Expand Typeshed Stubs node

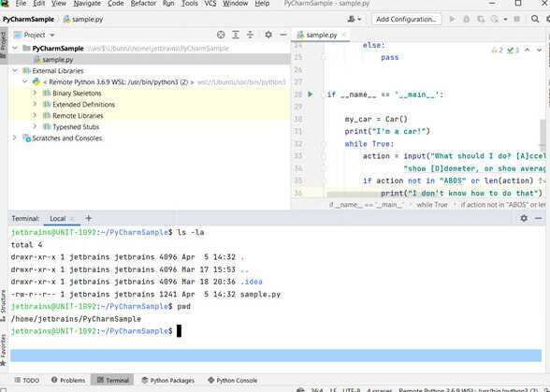pos(35,126)
